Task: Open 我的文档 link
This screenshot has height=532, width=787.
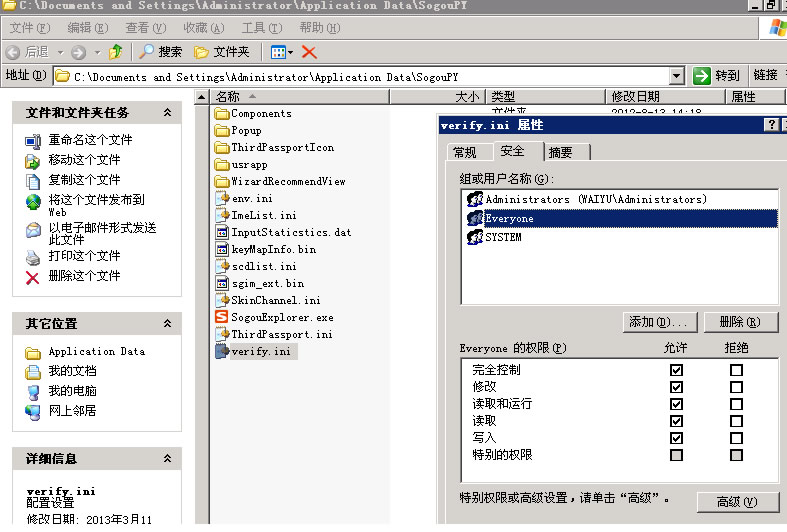Action: tap(72, 371)
